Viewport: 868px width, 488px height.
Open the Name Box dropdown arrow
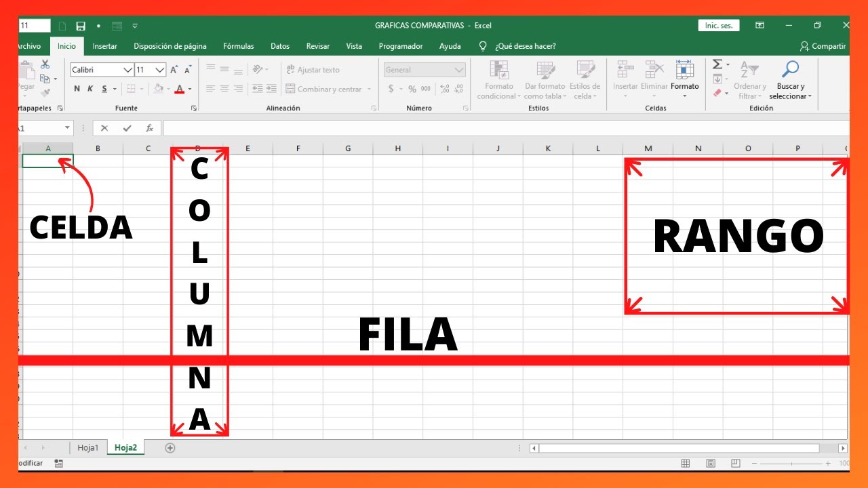point(67,128)
